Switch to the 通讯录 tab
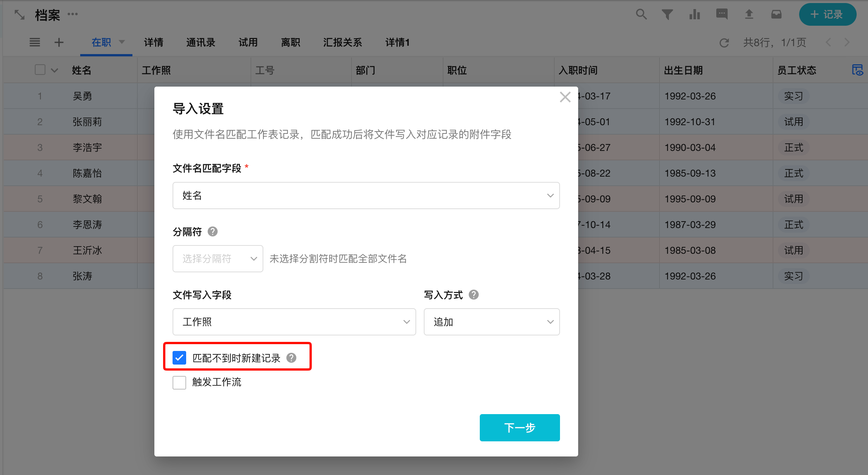The image size is (868, 475). pyautogui.click(x=201, y=42)
